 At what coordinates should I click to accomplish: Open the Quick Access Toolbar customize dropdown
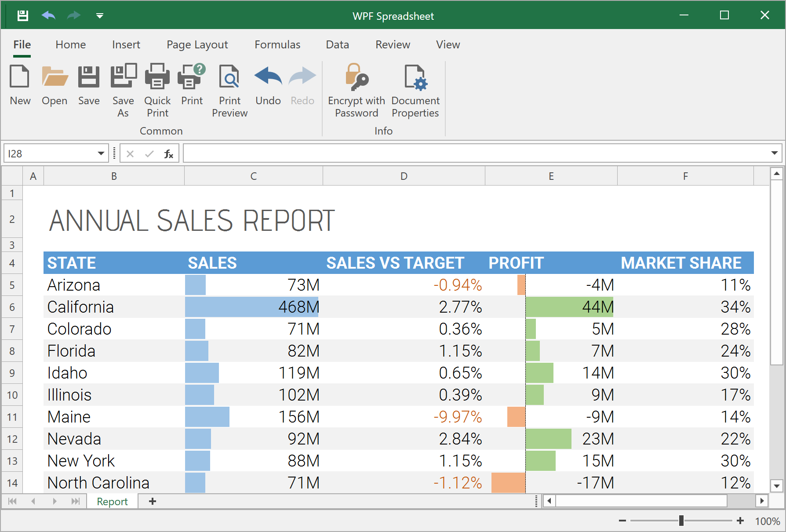pos(100,16)
